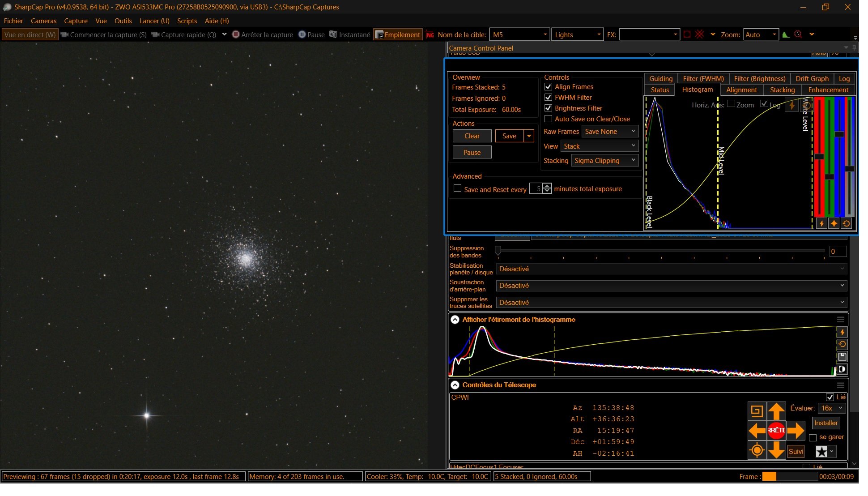Viewport: 868px width, 496px height.
Task: Click the lightning auto colour balance icon below sliders
Action: [821, 223]
